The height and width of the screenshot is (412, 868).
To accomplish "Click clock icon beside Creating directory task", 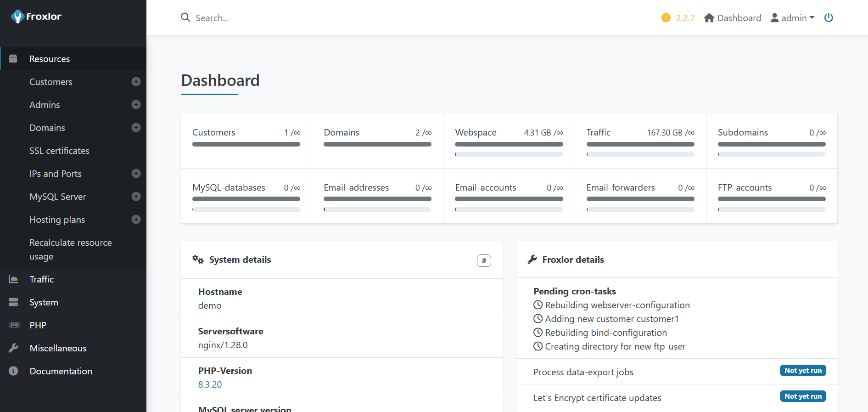I will (x=538, y=346).
